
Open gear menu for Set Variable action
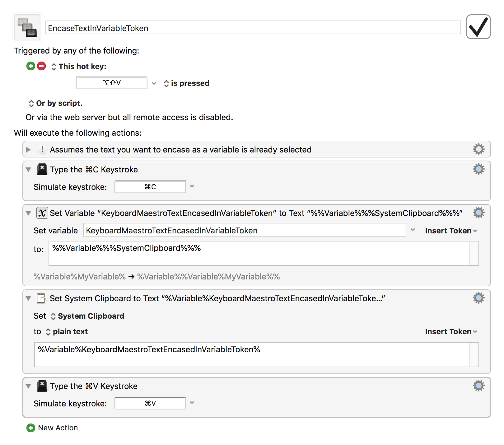[478, 213]
